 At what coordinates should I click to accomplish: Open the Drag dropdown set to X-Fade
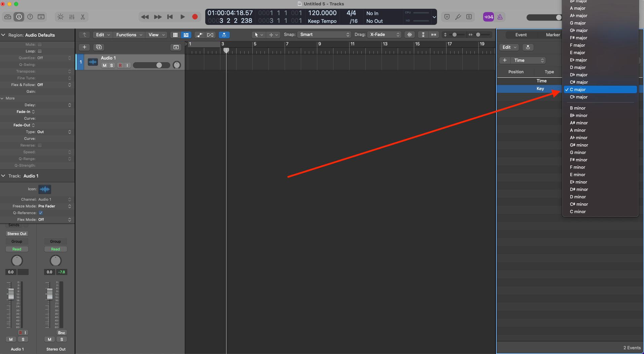384,35
